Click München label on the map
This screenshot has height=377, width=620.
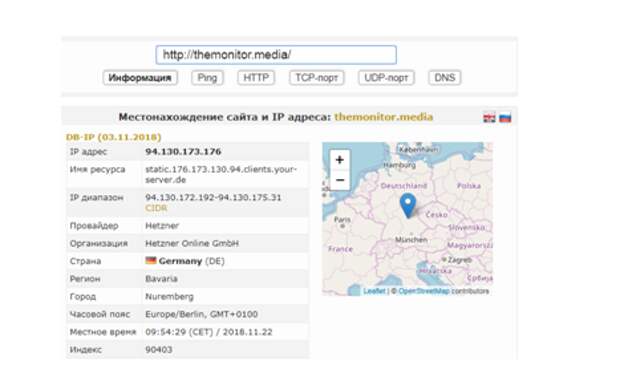[411, 240]
